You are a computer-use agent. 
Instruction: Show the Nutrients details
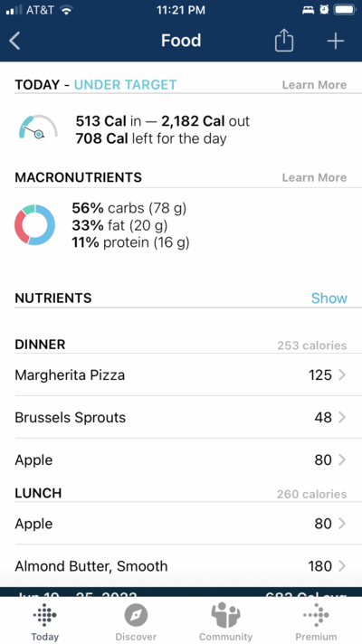[x=329, y=298]
